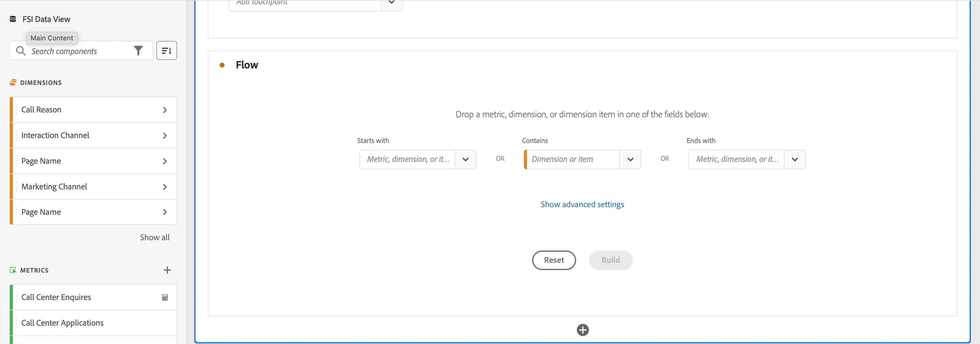Click the Search components field
This screenshot has height=344, width=980.
point(81,51)
